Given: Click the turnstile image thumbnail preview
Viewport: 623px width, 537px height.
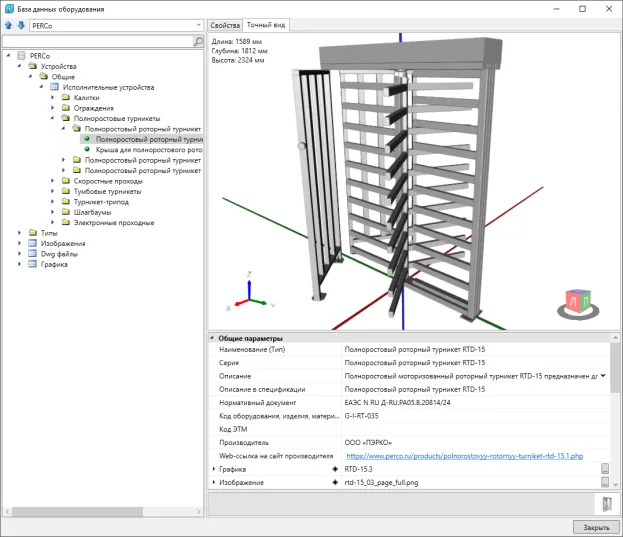Looking at the screenshot, I should click(x=606, y=505).
